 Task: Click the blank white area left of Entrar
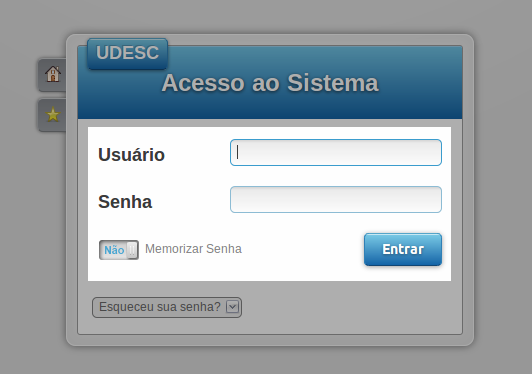pos(302,249)
